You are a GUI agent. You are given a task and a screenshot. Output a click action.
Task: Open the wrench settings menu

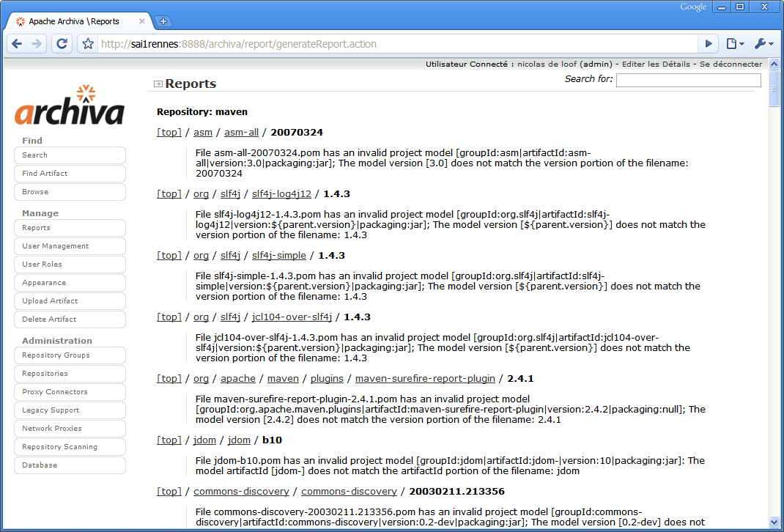[x=763, y=44]
